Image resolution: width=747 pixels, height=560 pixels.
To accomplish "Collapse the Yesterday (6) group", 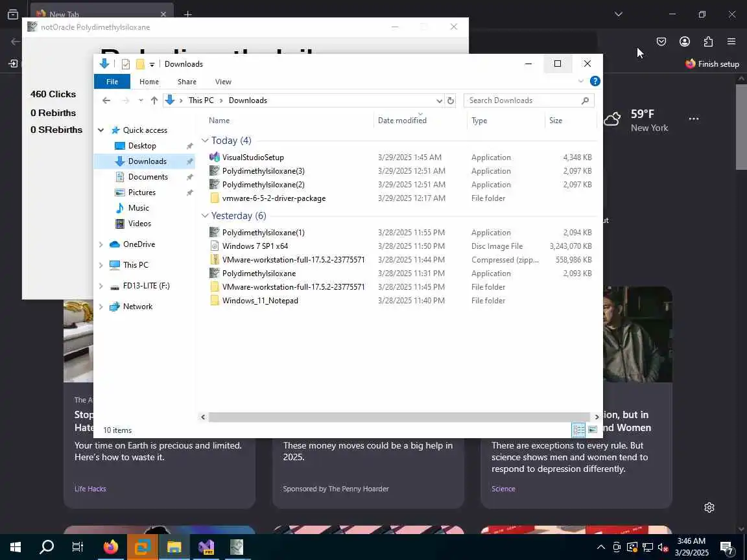I will [x=205, y=216].
